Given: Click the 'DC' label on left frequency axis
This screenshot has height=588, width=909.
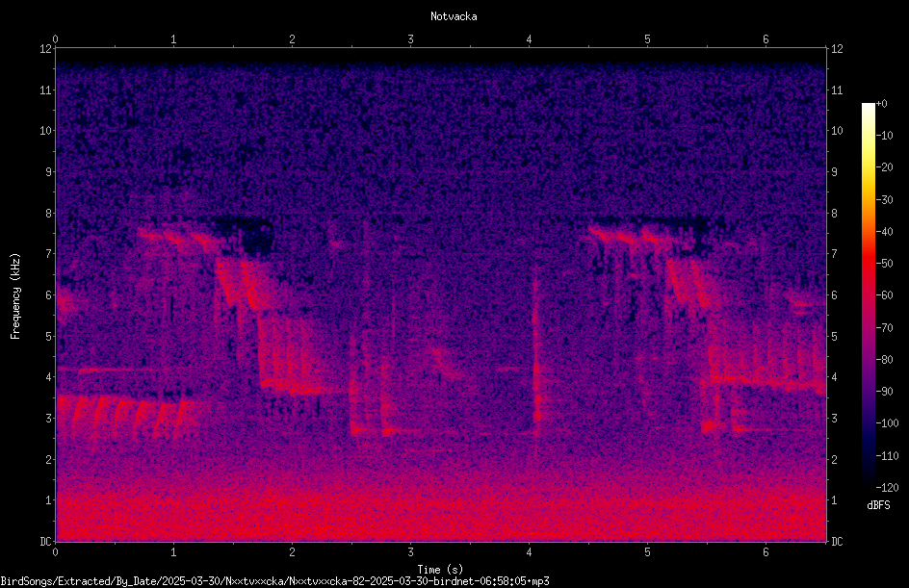Looking at the screenshot, I should 46,542.
